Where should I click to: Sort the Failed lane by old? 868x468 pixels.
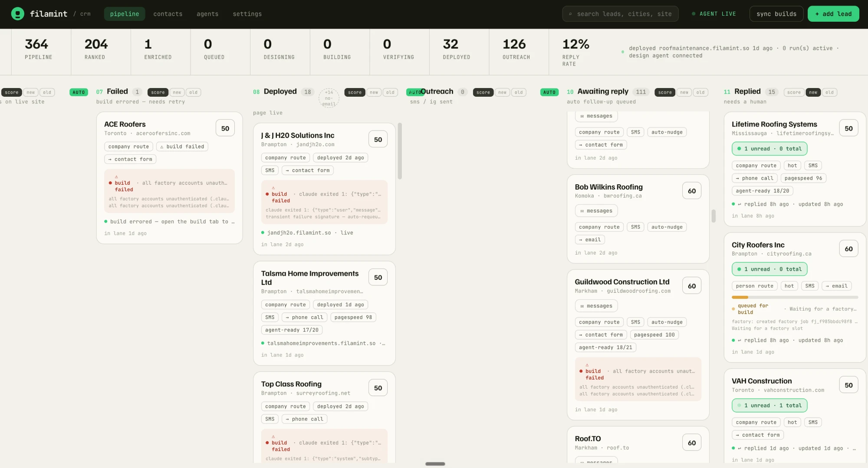click(194, 92)
